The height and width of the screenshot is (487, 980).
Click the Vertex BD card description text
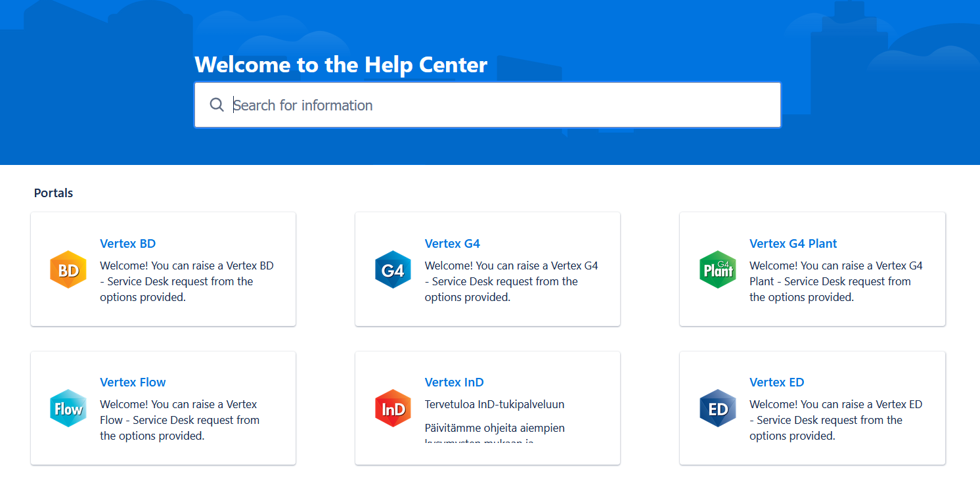pyautogui.click(x=186, y=281)
